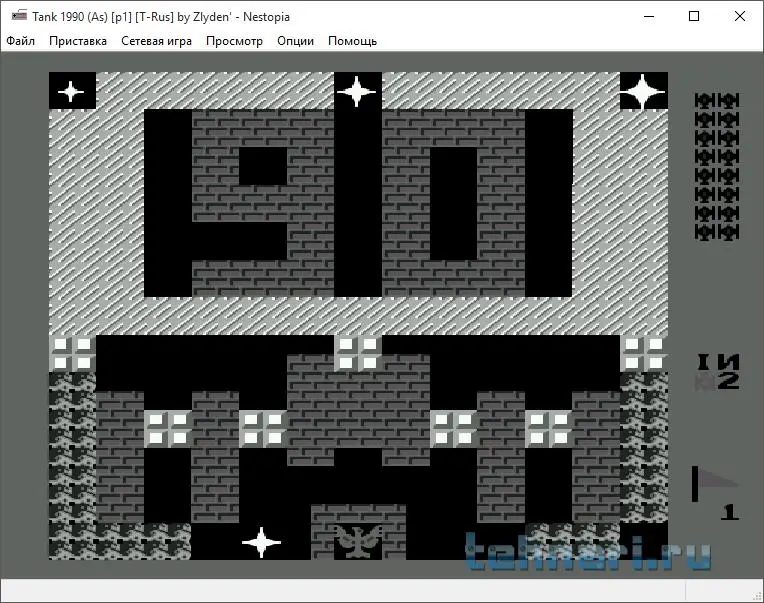Image resolution: width=764 pixels, height=603 pixels.
Task: Open the Сетевая игра menu
Action: 156,41
